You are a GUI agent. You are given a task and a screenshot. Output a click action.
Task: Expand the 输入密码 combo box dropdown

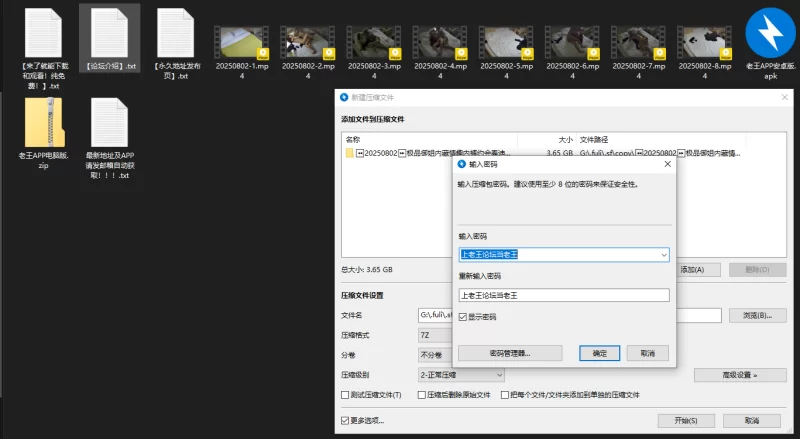pyautogui.click(x=663, y=255)
